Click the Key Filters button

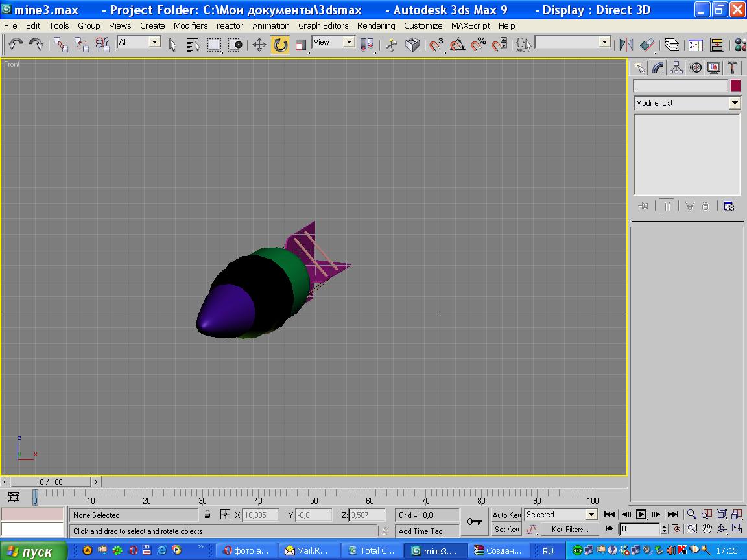coord(570,530)
